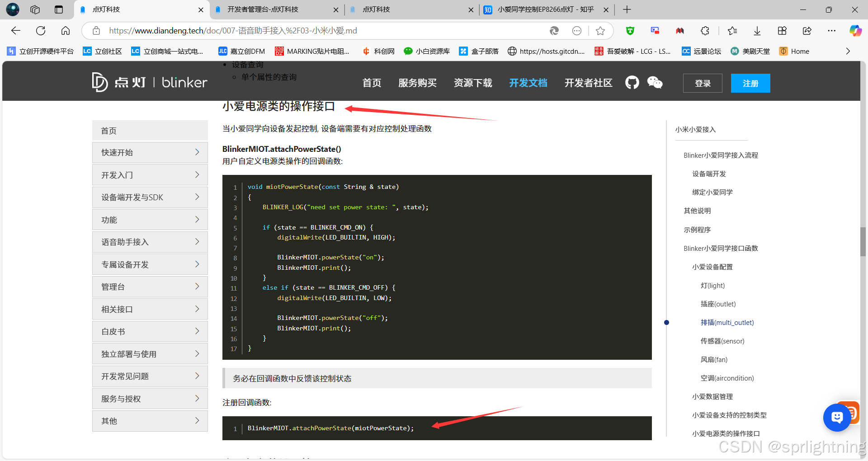Open 开发者社区 in the navbar
Image resolution: width=868 pixels, height=461 pixels.
tap(588, 83)
